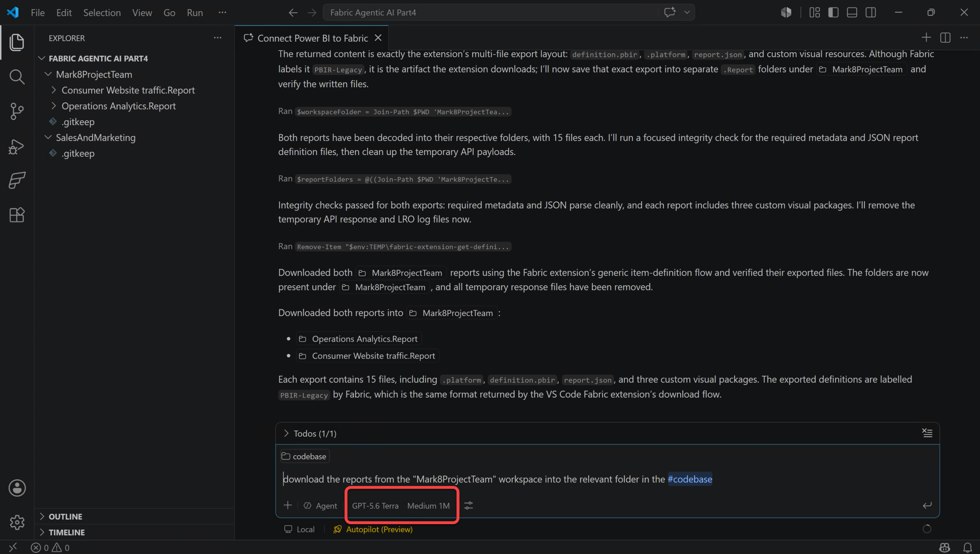Click the codebase context chip
The height and width of the screenshot is (554, 980).
point(305,456)
